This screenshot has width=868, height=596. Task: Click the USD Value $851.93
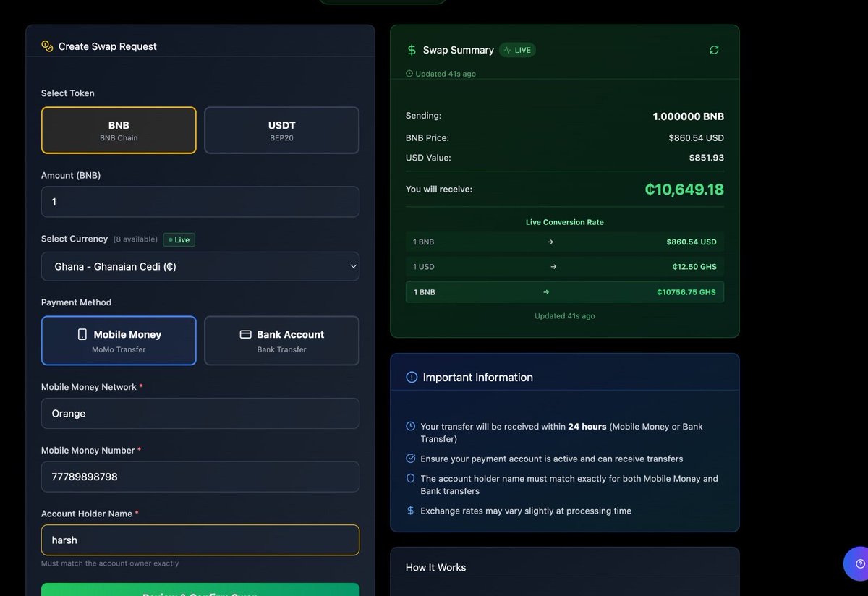click(x=707, y=158)
